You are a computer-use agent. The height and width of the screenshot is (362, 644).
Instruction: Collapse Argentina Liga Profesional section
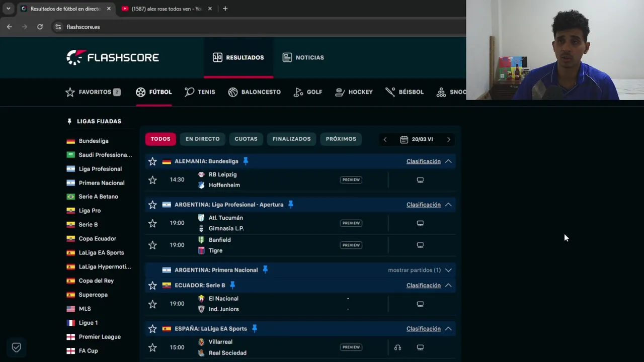(x=448, y=205)
